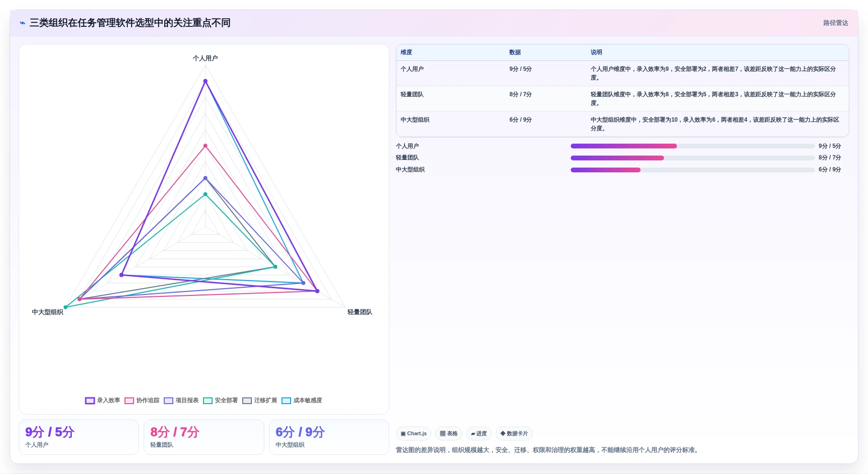The height and width of the screenshot is (474, 868).
Task: Open the 6分 / 9分 中大型组织 card
Action: [x=329, y=437]
